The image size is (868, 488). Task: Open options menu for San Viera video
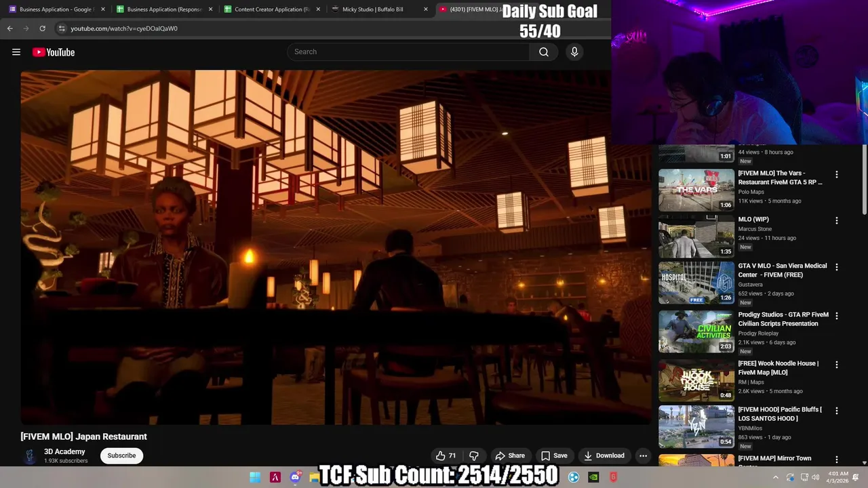coord(836,267)
